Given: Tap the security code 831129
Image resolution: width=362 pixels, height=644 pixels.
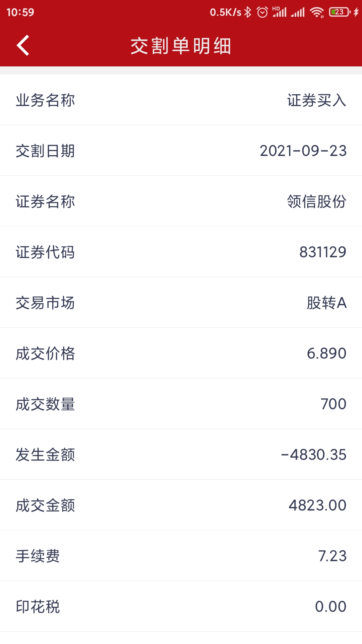Looking at the screenshot, I should [x=322, y=252].
